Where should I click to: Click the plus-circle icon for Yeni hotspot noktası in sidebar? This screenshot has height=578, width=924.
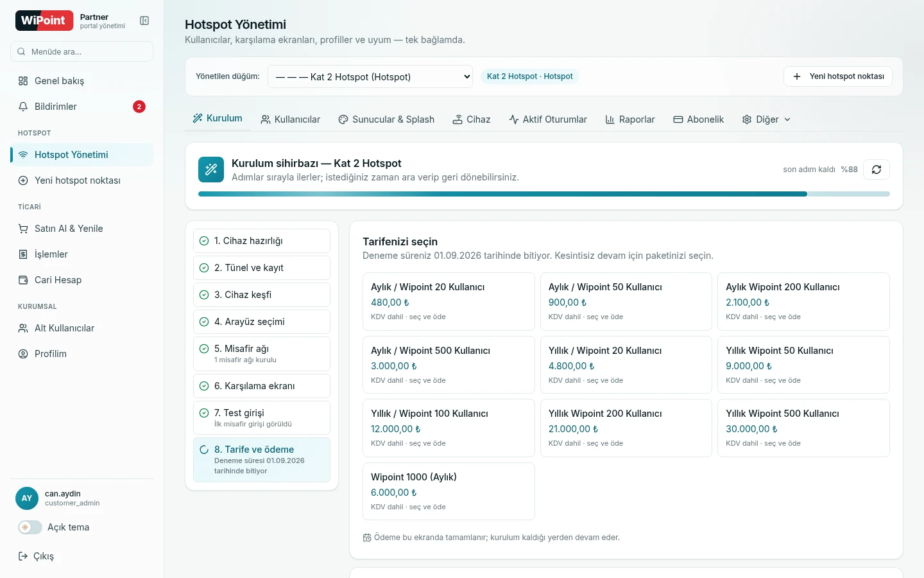click(x=23, y=180)
